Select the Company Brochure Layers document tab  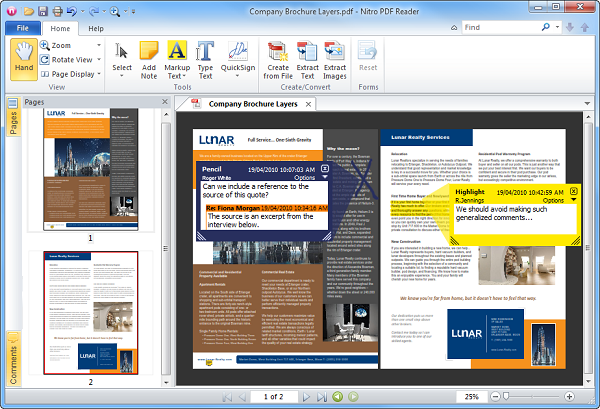[x=253, y=104]
